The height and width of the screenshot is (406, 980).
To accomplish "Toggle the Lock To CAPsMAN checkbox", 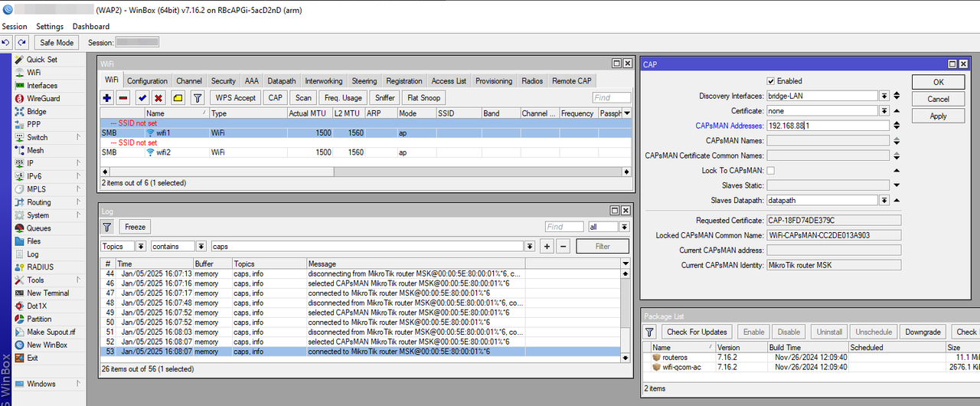I will 771,170.
